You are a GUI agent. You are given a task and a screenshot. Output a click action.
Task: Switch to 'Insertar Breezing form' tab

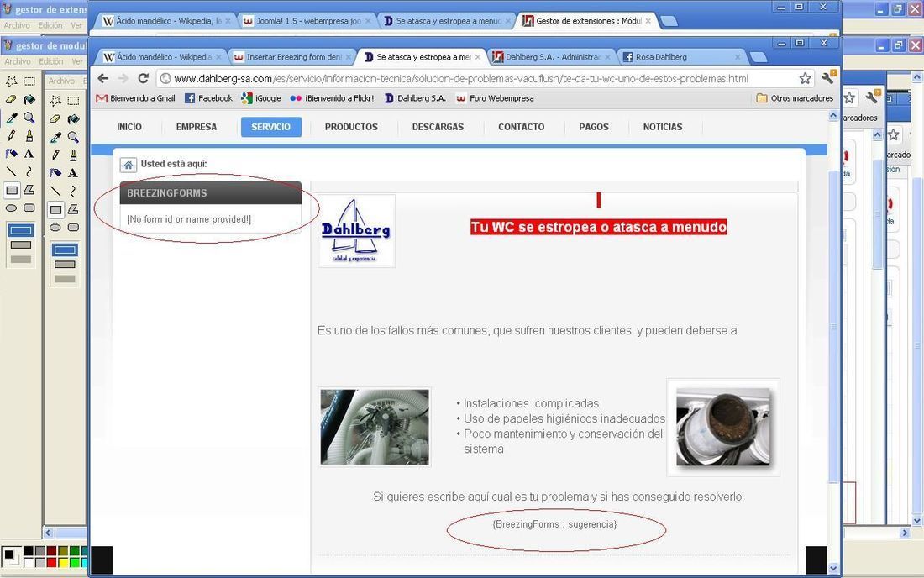pyautogui.click(x=292, y=57)
